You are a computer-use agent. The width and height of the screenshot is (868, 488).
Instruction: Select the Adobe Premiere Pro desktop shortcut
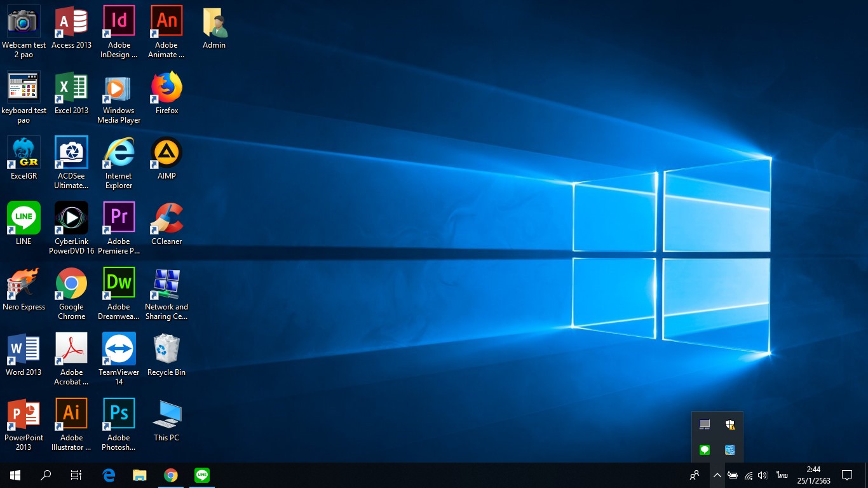point(119,229)
